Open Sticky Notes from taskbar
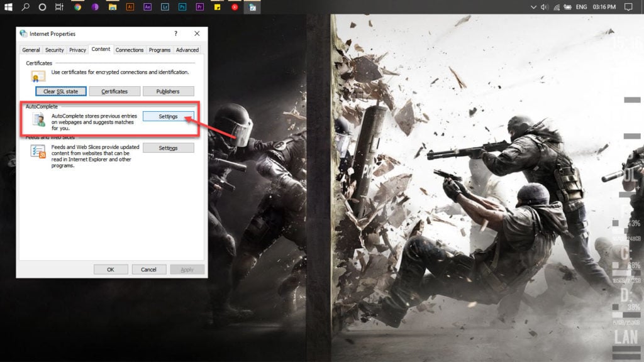Image resolution: width=644 pixels, height=362 pixels. click(217, 7)
